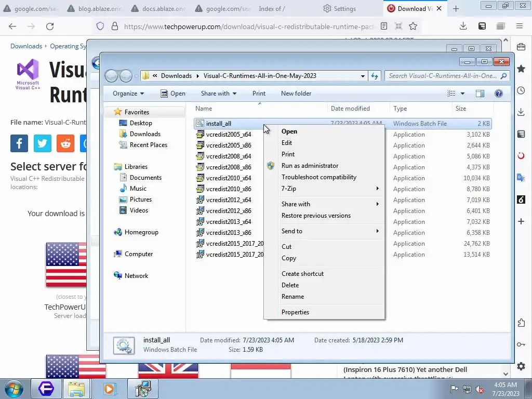Open the Windows Start button

[x=14, y=389]
